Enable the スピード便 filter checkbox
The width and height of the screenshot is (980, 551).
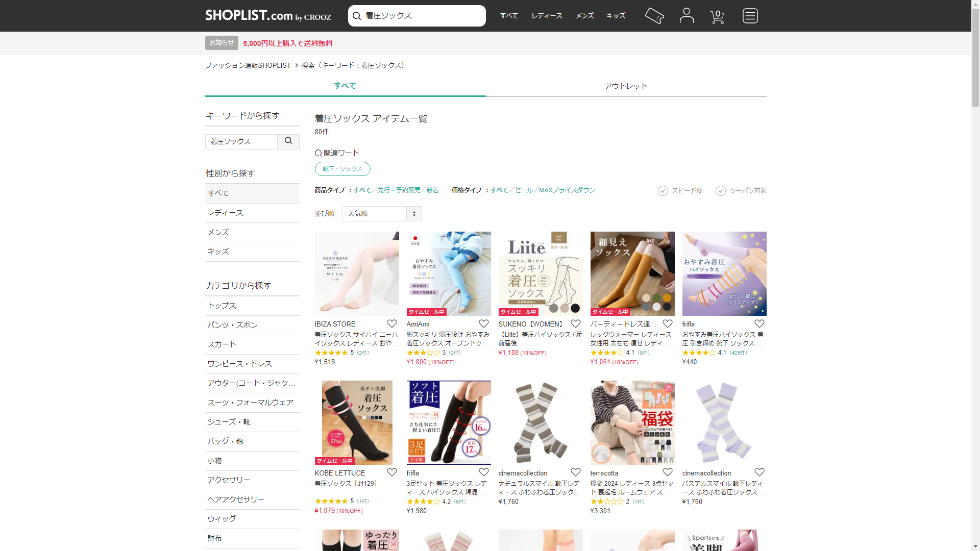click(x=663, y=191)
